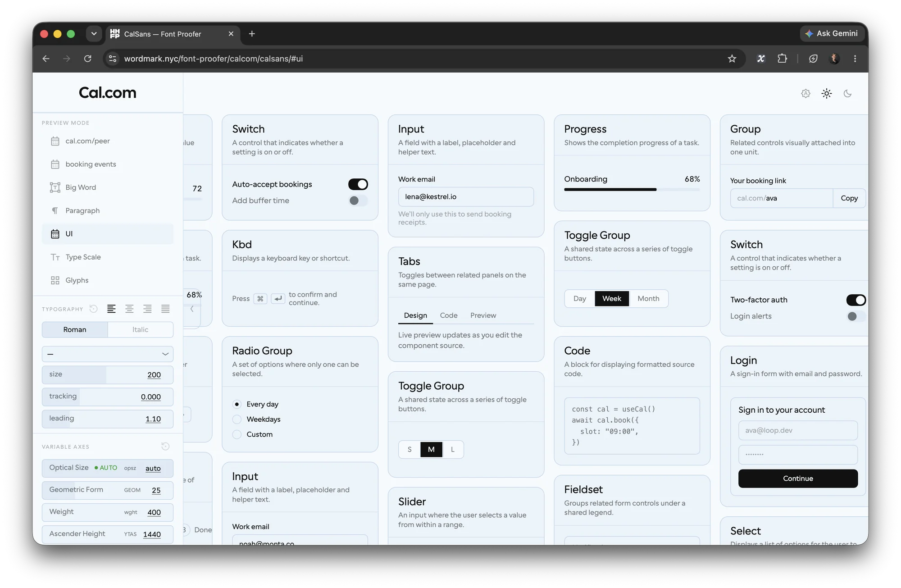This screenshot has height=588, width=901.
Task: Click Ask Gemini button
Action: (x=832, y=33)
